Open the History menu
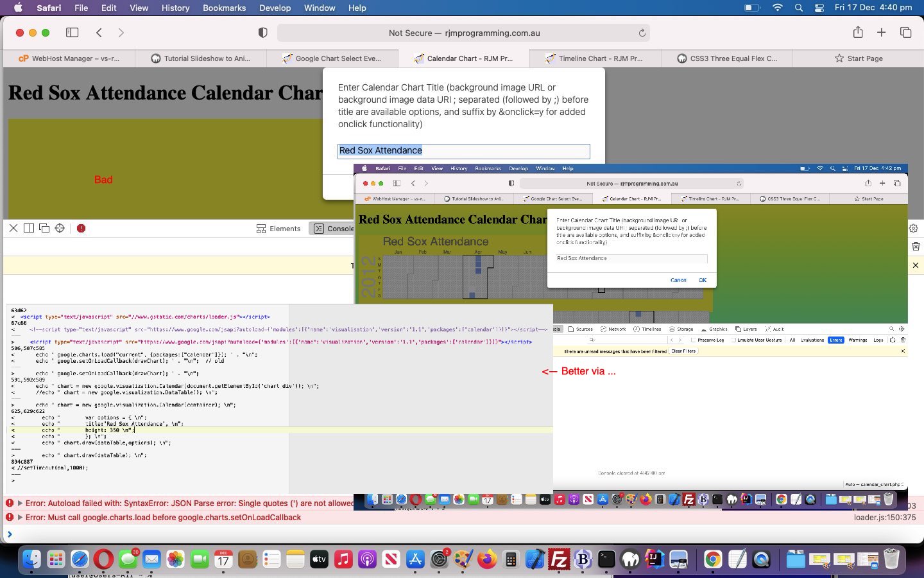The height and width of the screenshot is (578, 924). point(176,8)
